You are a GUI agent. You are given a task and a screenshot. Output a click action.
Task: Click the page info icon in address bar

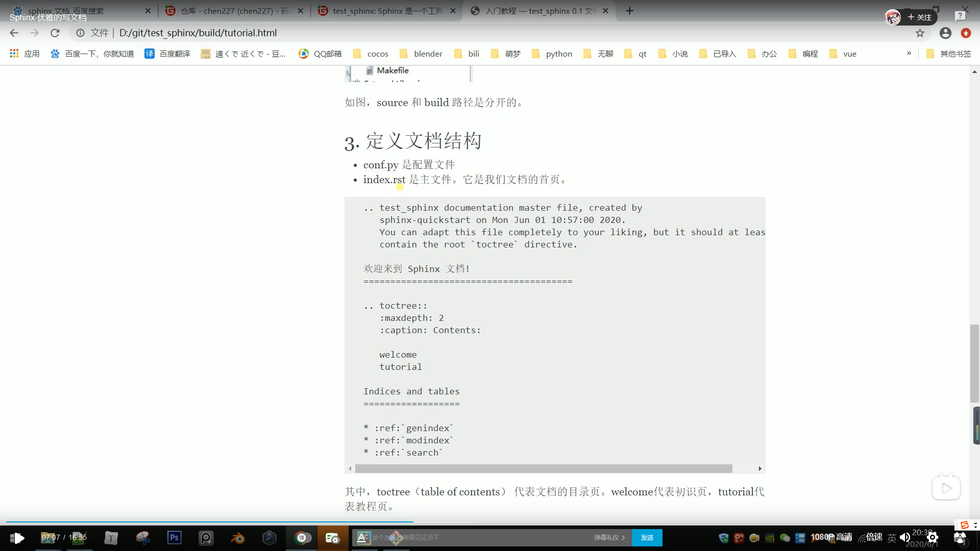(81, 33)
